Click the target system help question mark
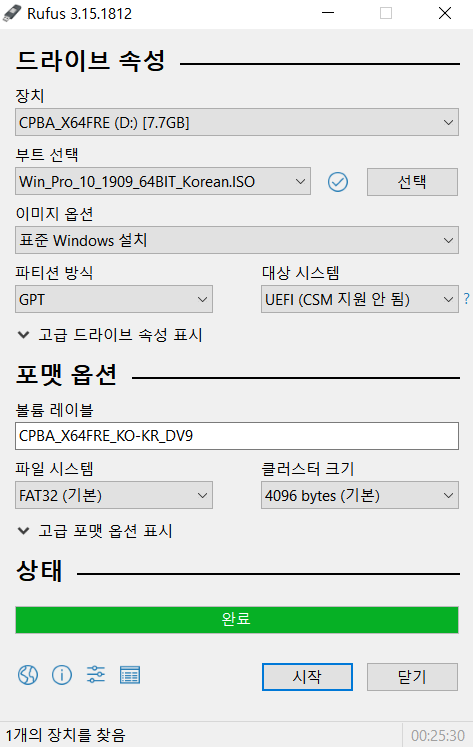 pyautogui.click(x=466, y=299)
